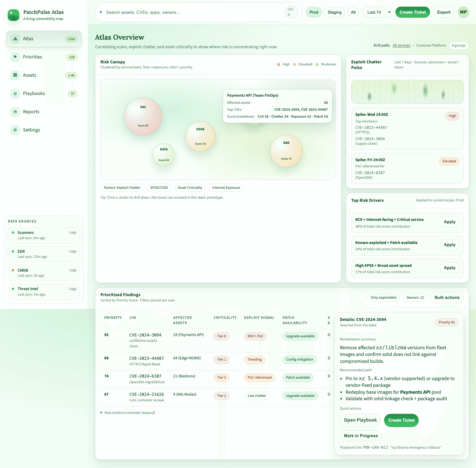Viewport: 476px width, 468px height.
Task: Toggle the Only exploitable filter
Action: 383,297
